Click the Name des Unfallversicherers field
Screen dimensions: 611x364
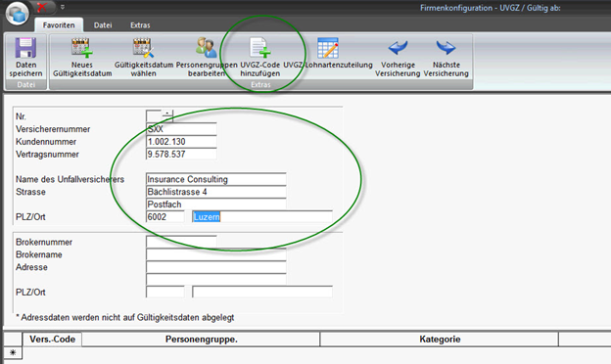[215, 179]
